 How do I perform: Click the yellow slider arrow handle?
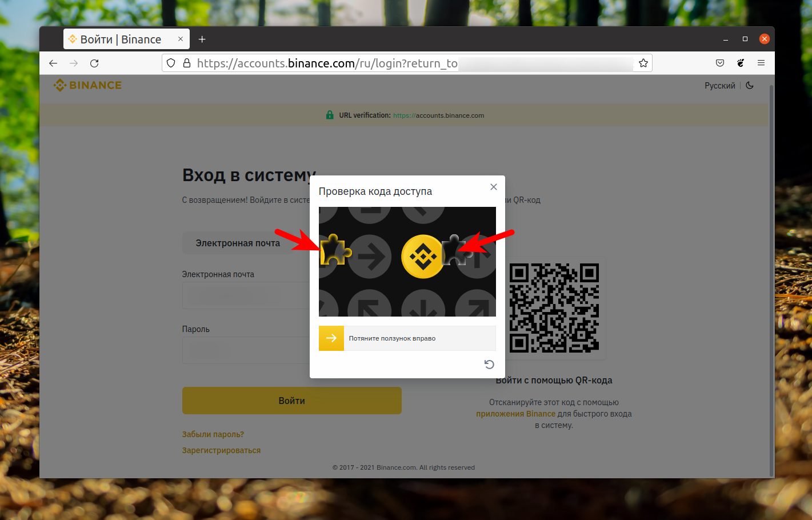[331, 338]
